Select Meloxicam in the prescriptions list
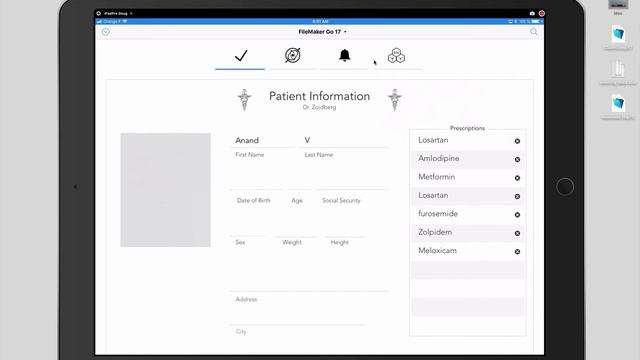The image size is (640, 360). (x=468, y=251)
